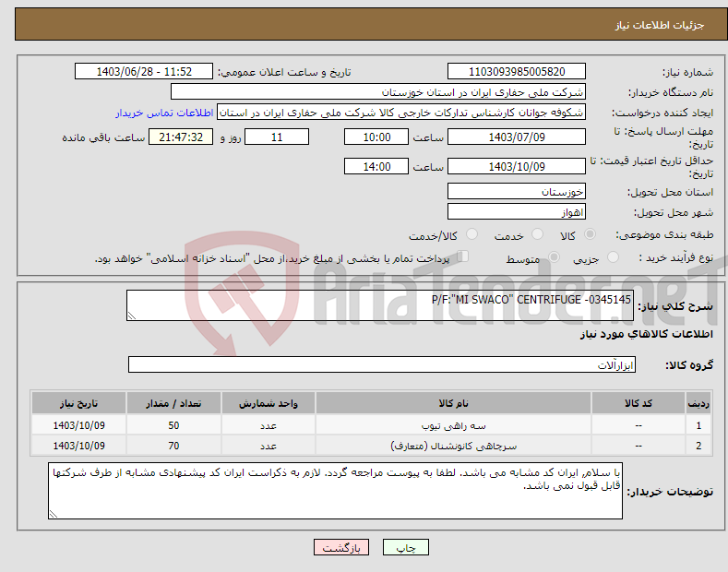Click the resize handle of description textarea

tap(132, 316)
